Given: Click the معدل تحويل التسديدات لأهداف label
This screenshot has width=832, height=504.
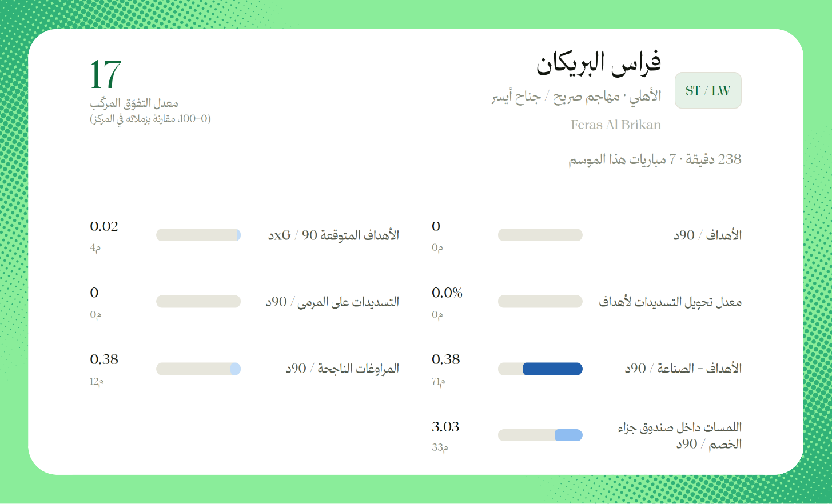Looking at the screenshot, I should point(670,302).
